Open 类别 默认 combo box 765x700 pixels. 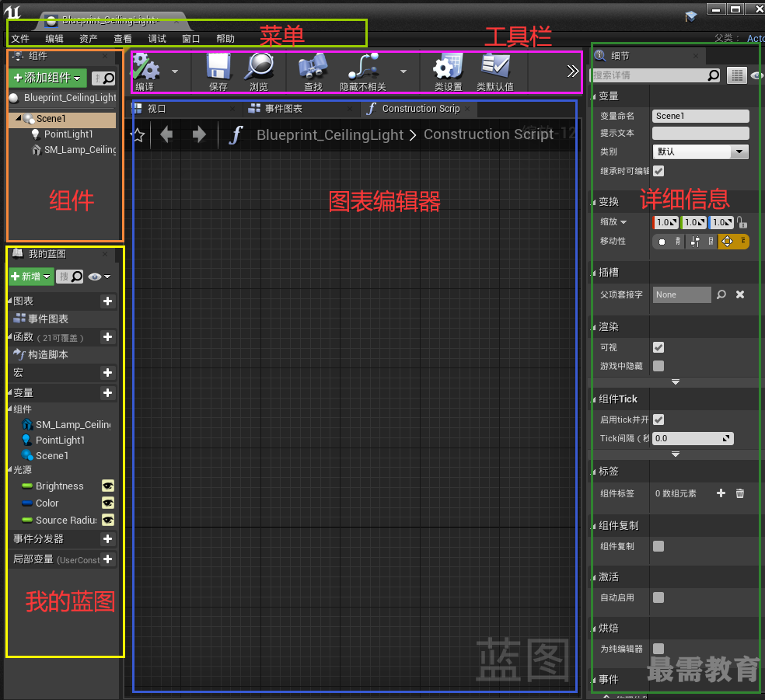point(700,151)
